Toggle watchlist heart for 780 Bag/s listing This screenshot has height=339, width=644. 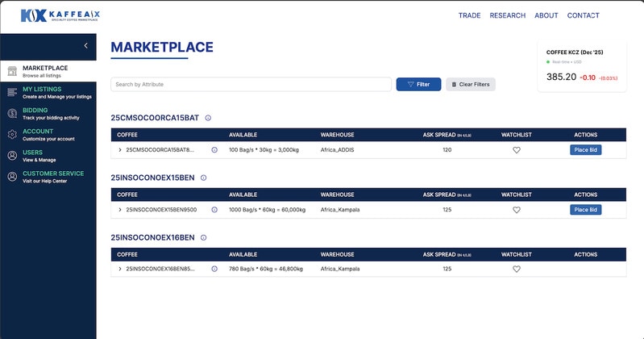517,270
